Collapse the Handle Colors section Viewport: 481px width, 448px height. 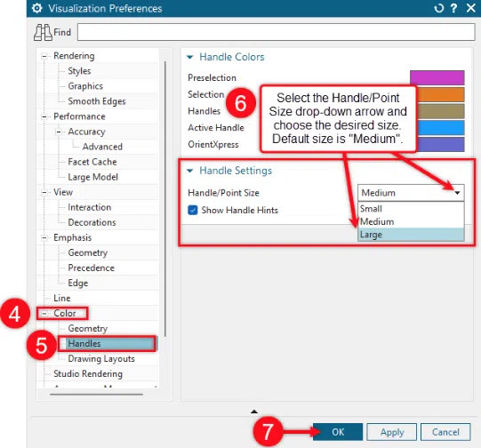[190, 57]
